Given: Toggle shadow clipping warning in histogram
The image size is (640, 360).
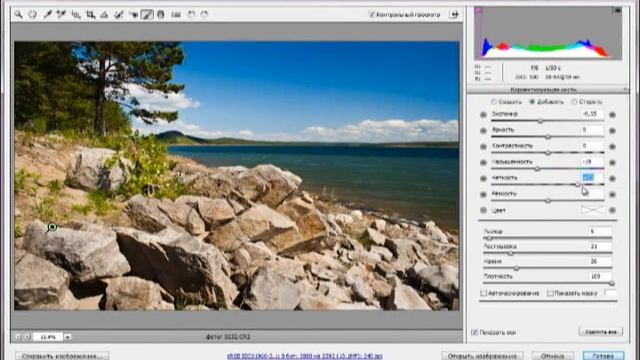Looking at the screenshot, I should click(x=479, y=10).
